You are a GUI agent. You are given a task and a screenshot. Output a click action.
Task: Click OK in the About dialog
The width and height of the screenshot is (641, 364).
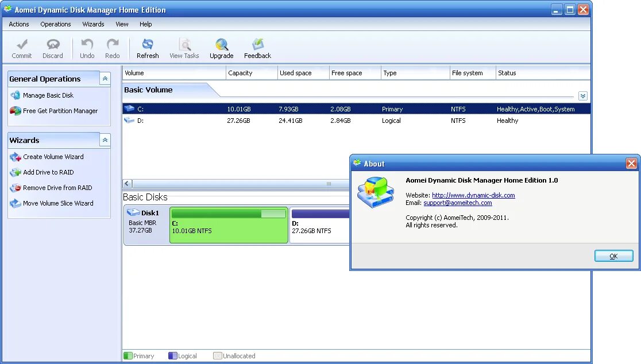coord(613,256)
